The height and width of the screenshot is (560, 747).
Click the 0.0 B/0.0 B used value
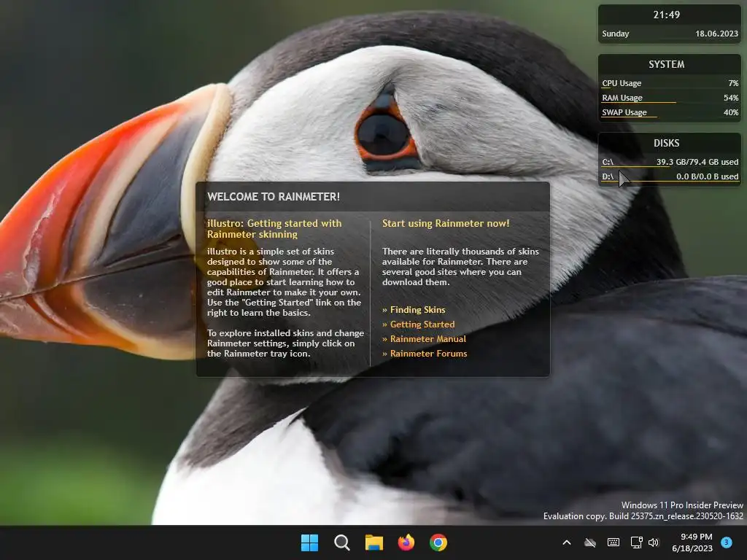point(708,176)
